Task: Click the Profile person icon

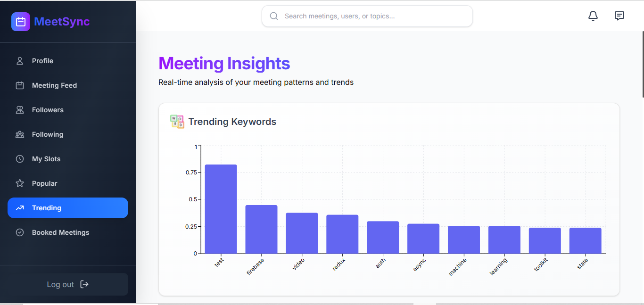Action: [20, 61]
